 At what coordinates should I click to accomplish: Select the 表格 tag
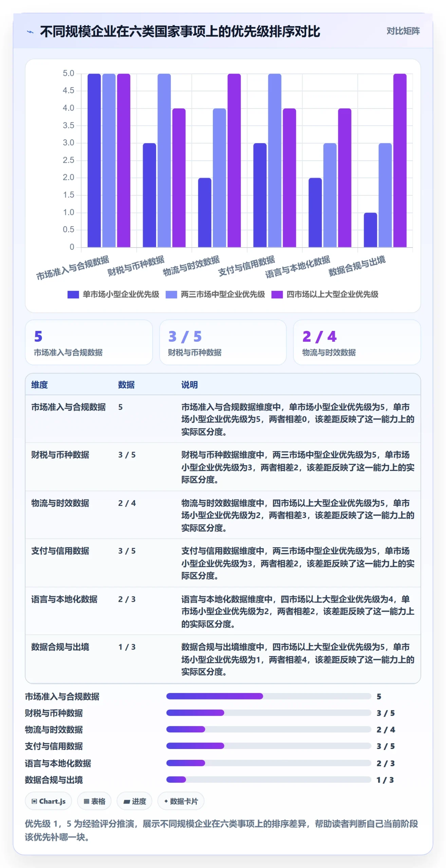point(94,801)
